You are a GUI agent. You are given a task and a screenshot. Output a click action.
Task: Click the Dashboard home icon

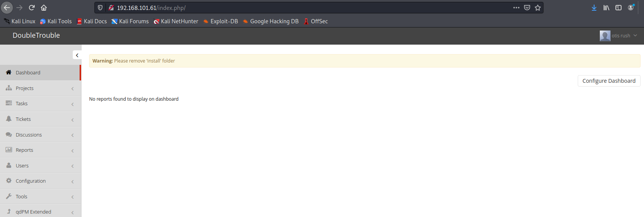click(x=9, y=72)
